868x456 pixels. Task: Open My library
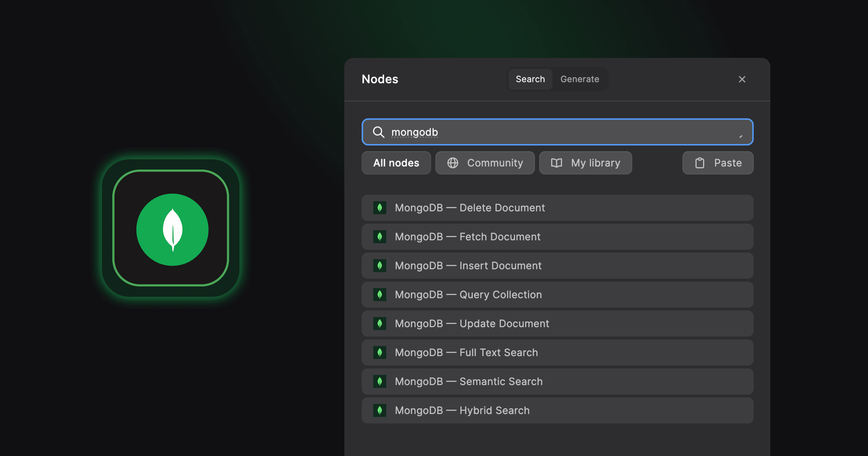[585, 163]
